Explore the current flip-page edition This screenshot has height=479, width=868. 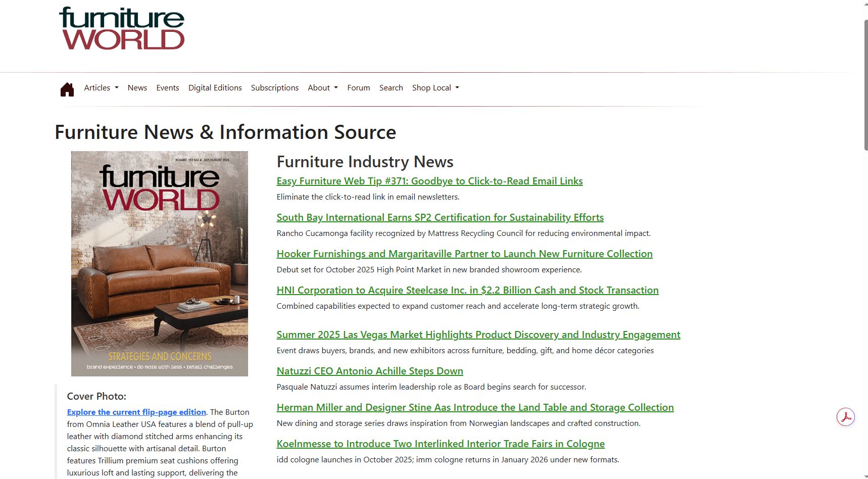tap(136, 412)
